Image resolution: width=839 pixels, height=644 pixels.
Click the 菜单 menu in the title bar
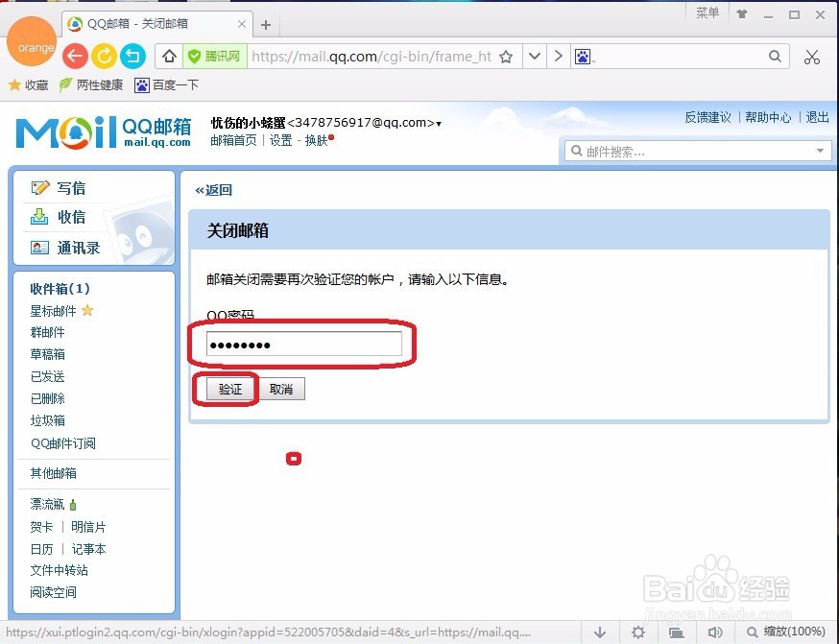707,12
